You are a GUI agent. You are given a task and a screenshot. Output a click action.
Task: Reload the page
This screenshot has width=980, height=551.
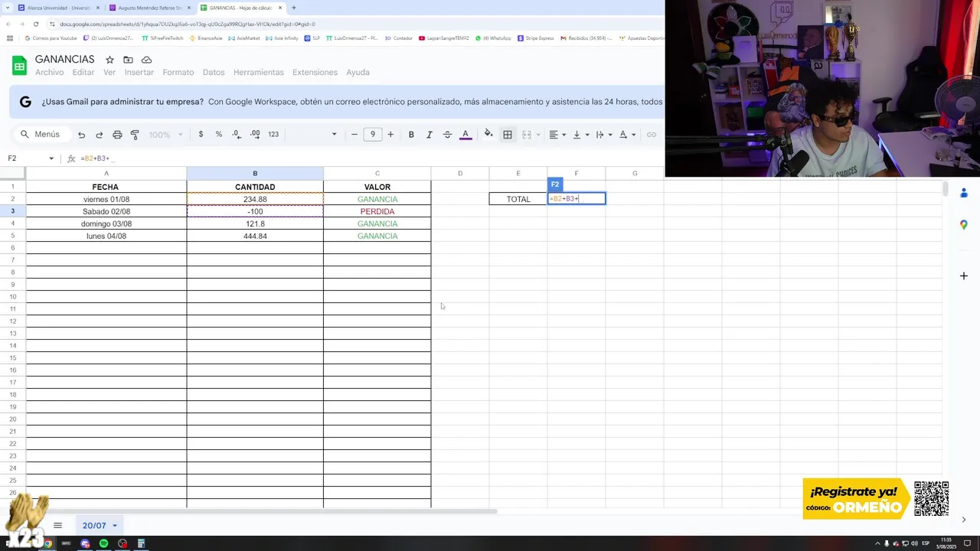point(35,24)
